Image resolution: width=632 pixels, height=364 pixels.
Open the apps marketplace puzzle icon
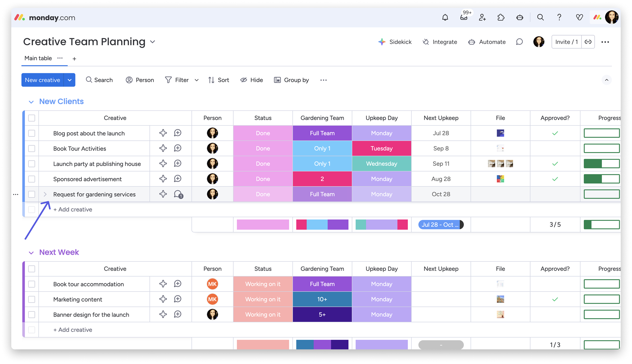click(501, 18)
